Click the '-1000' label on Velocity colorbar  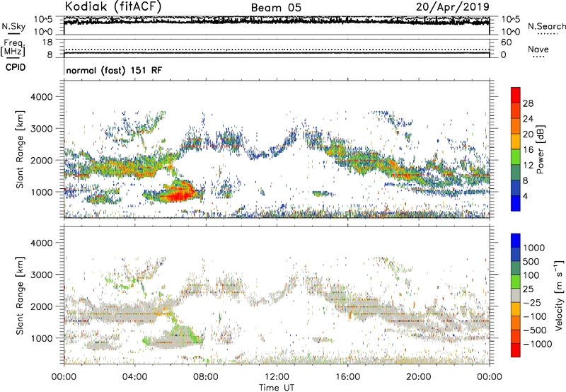pos(538,344)
